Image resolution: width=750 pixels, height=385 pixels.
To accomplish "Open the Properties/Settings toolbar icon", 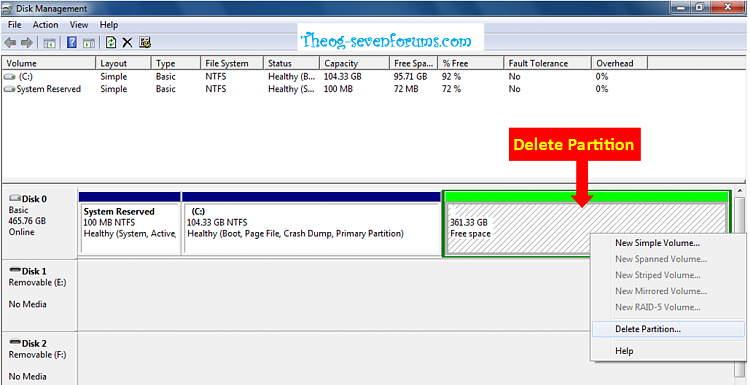I will click(145, 43).
